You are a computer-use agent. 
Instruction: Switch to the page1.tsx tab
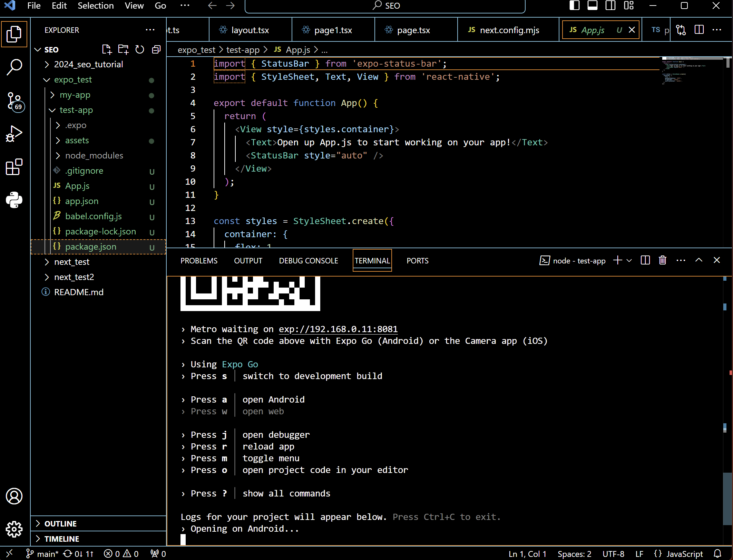333,30
